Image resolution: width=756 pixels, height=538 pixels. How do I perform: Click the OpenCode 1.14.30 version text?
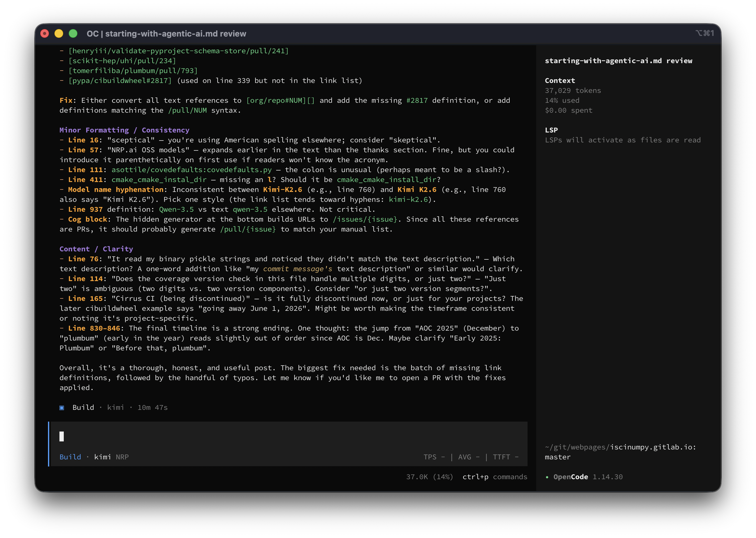pos(588,477)
